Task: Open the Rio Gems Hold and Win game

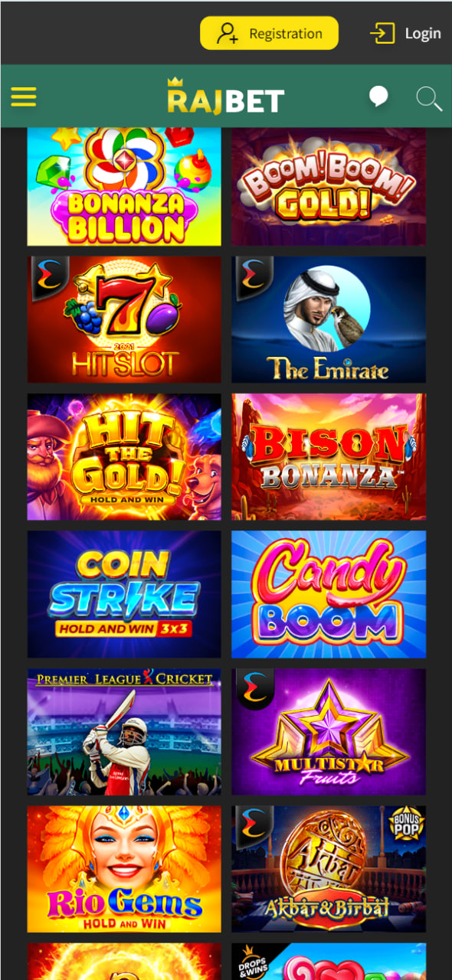Action: (124, 869)
